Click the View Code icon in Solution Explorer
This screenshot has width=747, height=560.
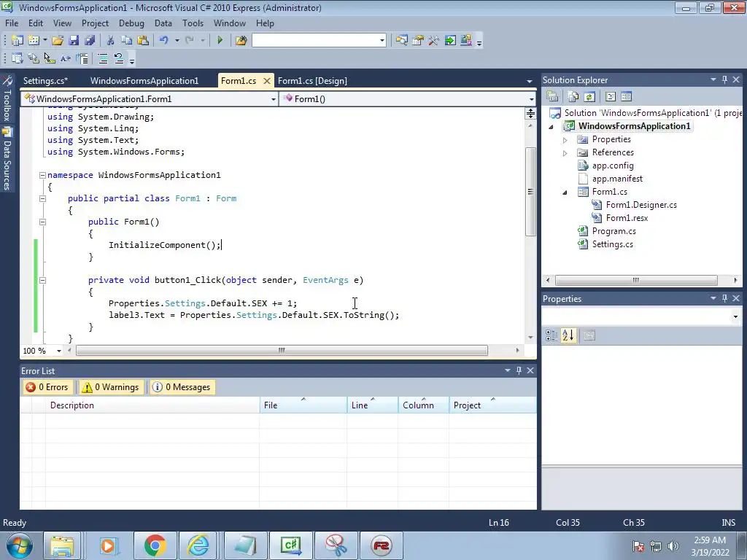pyautogui.click(x=611, y=97)
